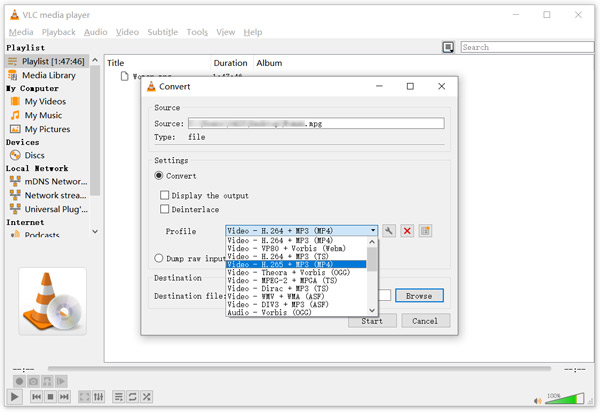Click the record button
This screenshot has height=412, width=600.
click(20, 381)
